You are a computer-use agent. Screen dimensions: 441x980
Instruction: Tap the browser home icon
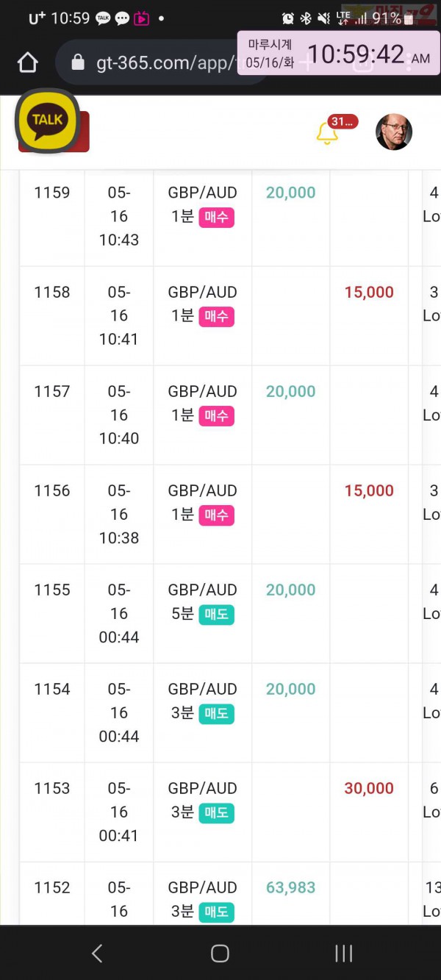click(x=27, y=63)
